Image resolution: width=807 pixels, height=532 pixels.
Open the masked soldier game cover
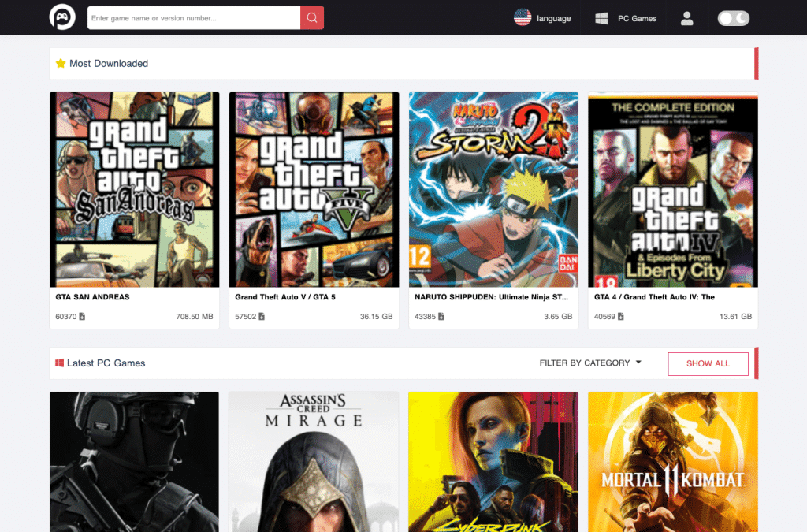134,462
